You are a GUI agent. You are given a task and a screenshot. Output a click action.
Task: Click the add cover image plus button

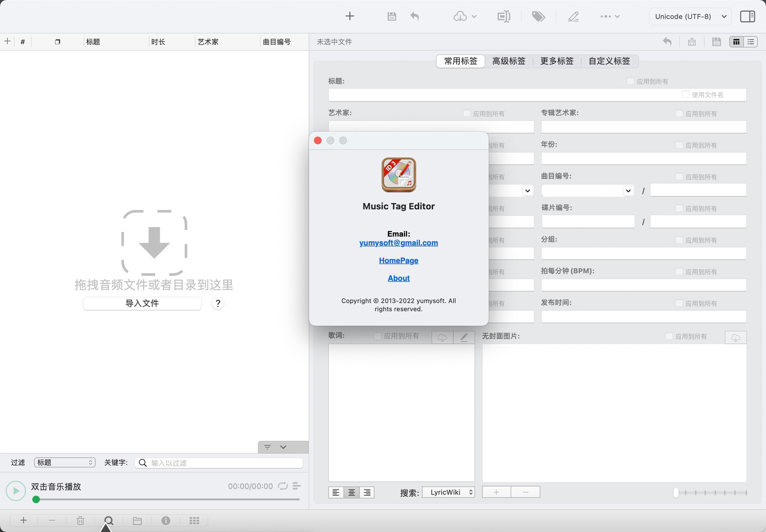point(496,492)
